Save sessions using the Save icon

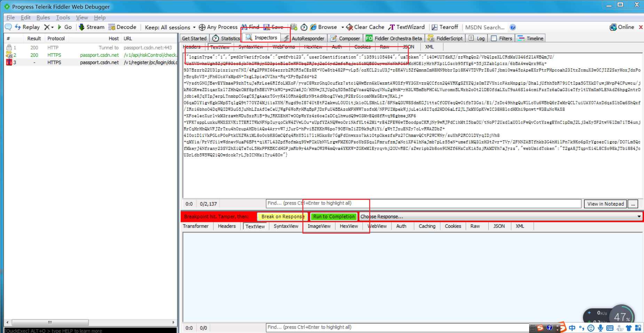[273, 27]
